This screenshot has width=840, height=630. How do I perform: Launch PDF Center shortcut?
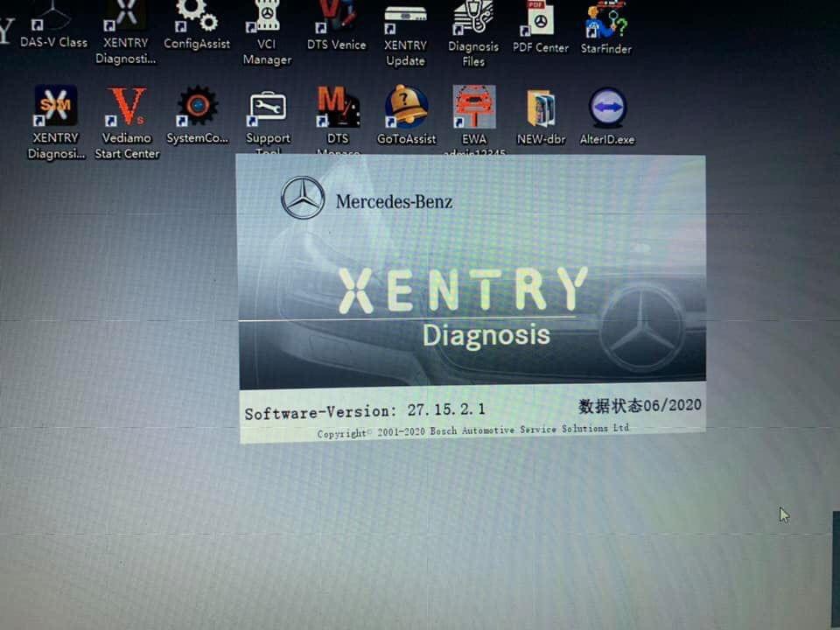pos(540,27)
